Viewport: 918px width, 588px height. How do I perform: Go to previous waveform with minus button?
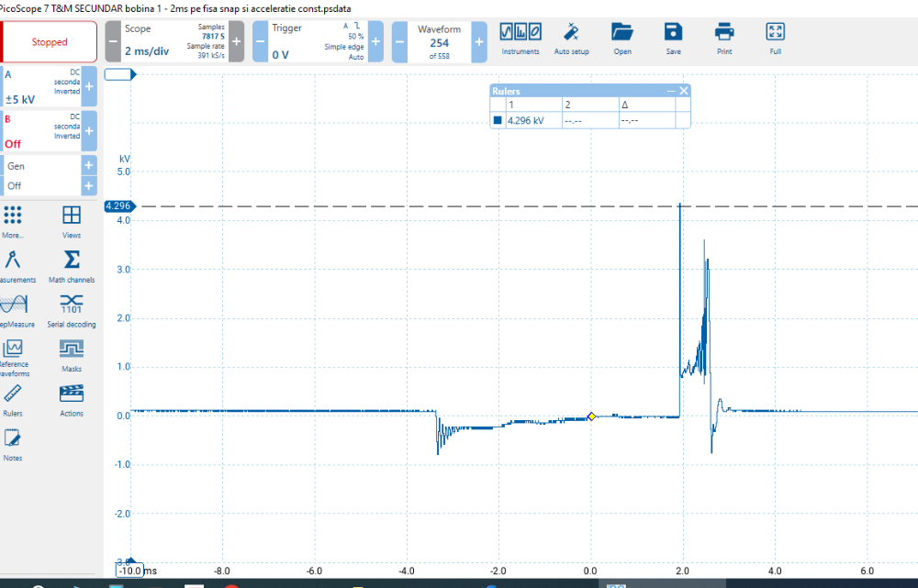pos(400,42)
